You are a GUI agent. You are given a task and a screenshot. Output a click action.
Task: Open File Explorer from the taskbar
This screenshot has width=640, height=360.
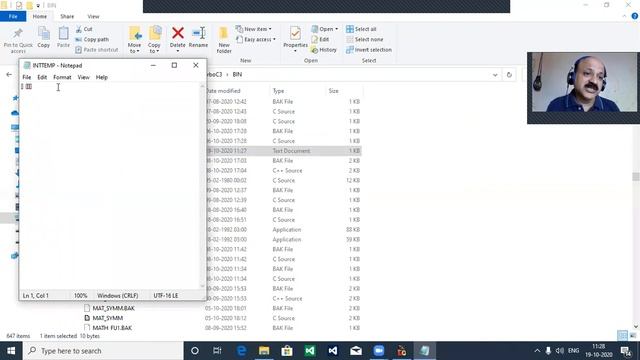[264, 351]
